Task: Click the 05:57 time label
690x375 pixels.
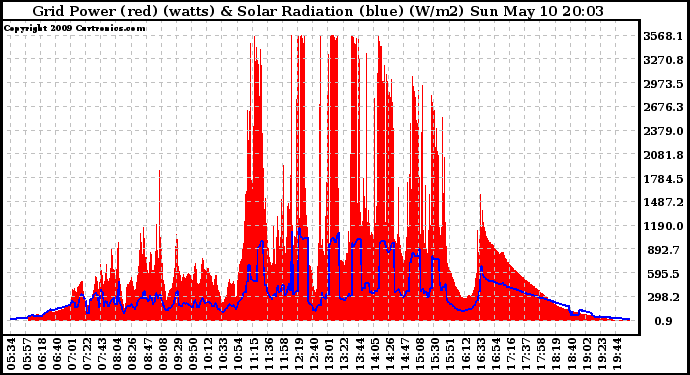Action: click(x=26, y=353)
